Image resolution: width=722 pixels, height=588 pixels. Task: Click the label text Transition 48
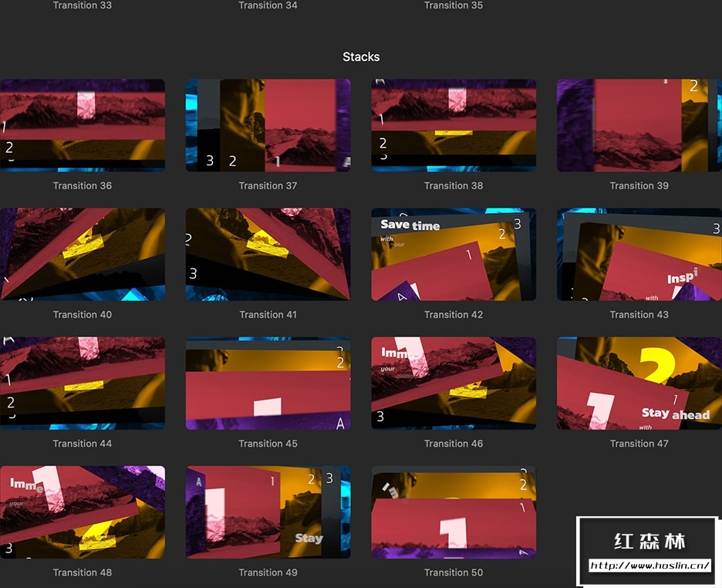pyautogui.click(x=83, y=573)
